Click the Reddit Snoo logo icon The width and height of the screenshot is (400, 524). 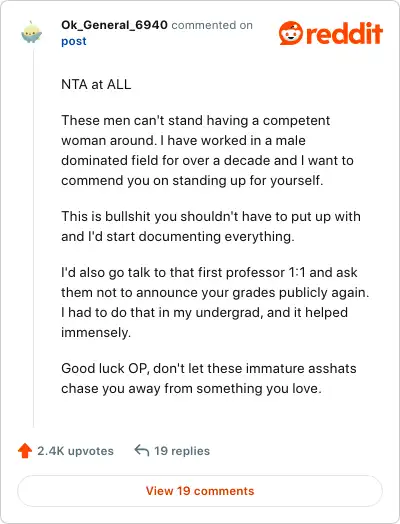(291, 33)
